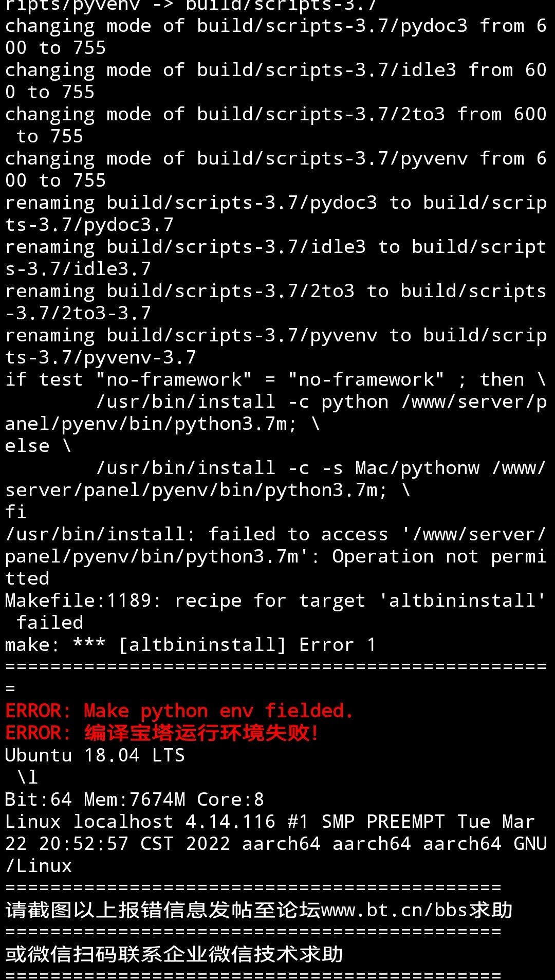Screen dimensions: 555x980
Task: Click 'renaming build/scripts-3.7/pyvenv' line
Action: [275, 346]
